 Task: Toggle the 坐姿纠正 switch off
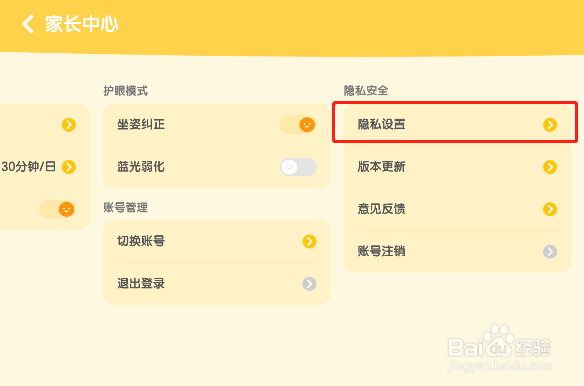point(298,125)
